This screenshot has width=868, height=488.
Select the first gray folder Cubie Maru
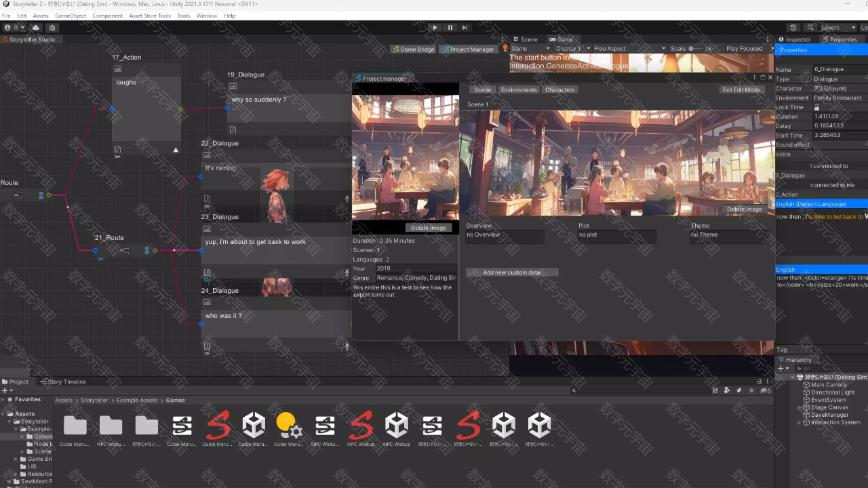coord(75,426)
